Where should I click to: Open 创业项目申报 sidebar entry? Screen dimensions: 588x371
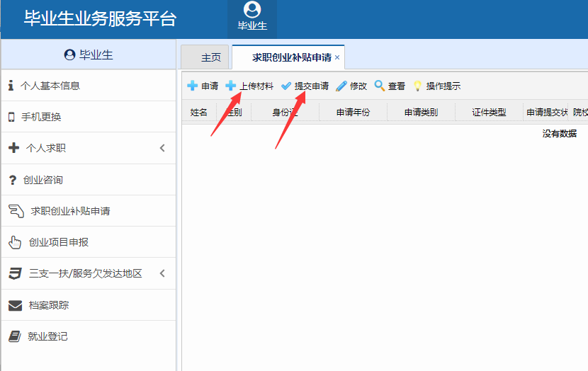pyautogui.click(x=58, y=242)
